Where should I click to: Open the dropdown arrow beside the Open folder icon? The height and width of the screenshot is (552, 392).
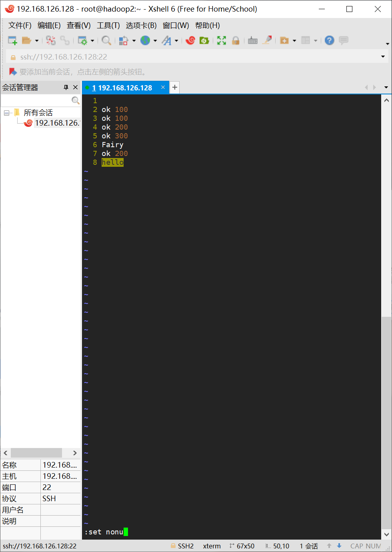[36, 40]
